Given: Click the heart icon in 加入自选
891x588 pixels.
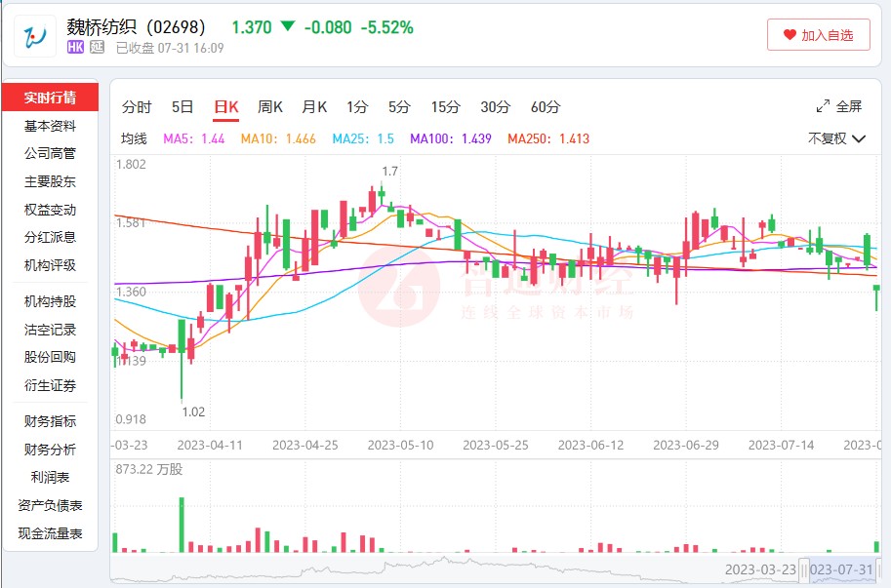Looking at the screenshot, I should pyautogui.click(x=790, y=35).
